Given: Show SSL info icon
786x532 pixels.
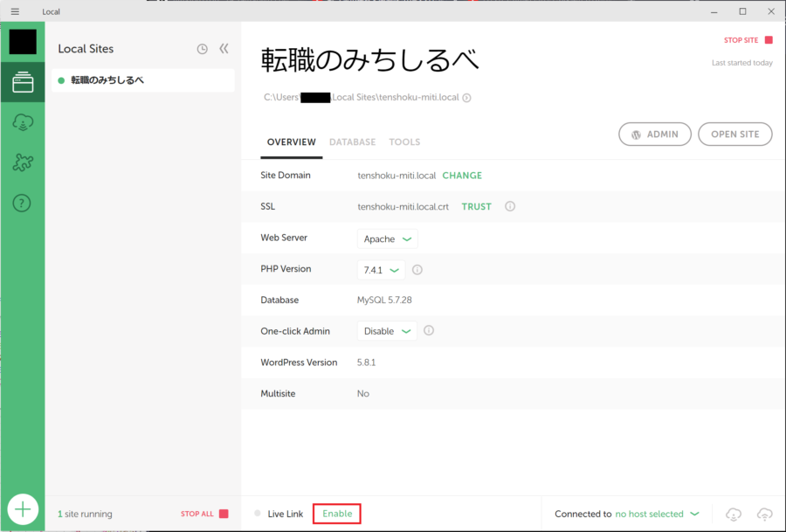Looking at the screenshot, I should tap(510, 206).
